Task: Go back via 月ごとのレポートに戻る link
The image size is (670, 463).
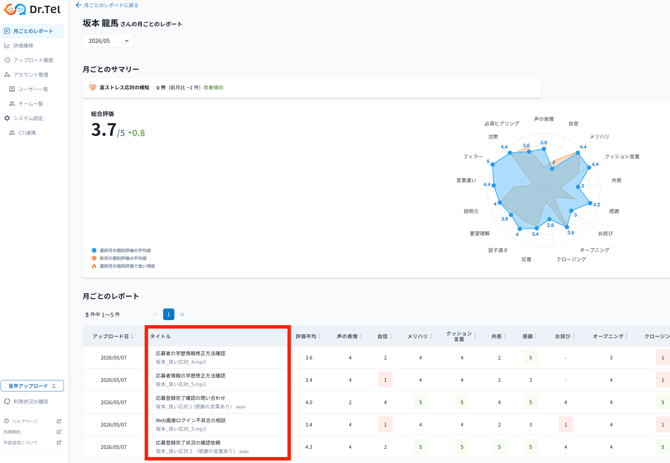Action: point(107,5)
